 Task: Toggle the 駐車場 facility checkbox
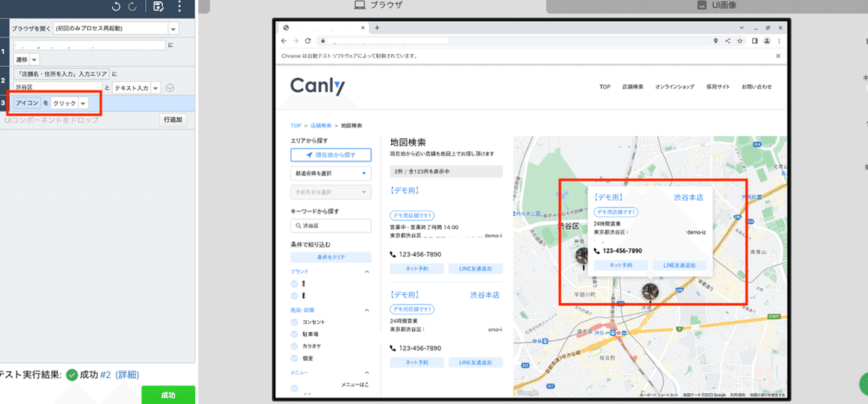tap(294, 334)
